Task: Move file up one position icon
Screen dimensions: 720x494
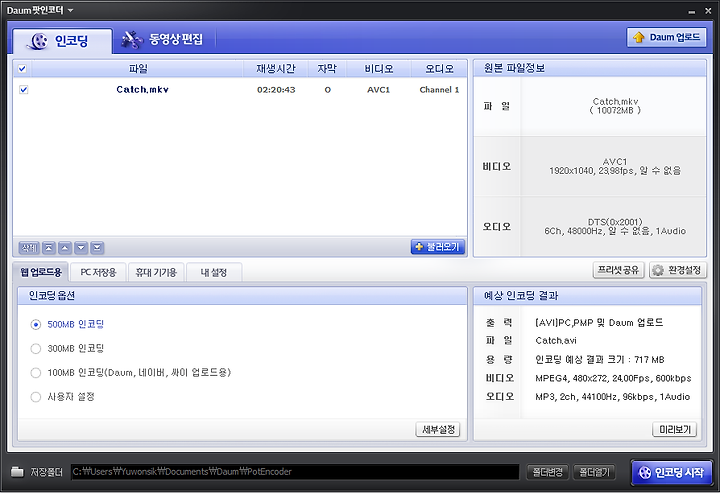Action: pos(65,248)
